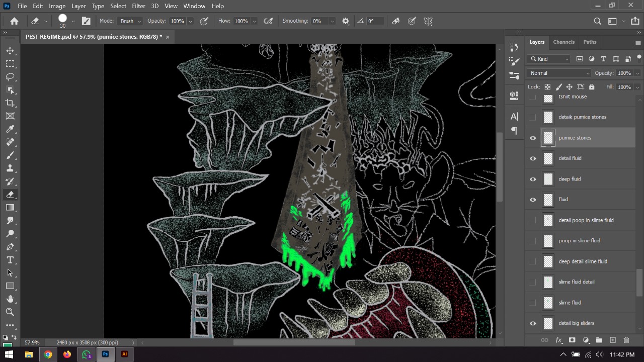
Task: Select the Move tool
Action: (10, 51)
